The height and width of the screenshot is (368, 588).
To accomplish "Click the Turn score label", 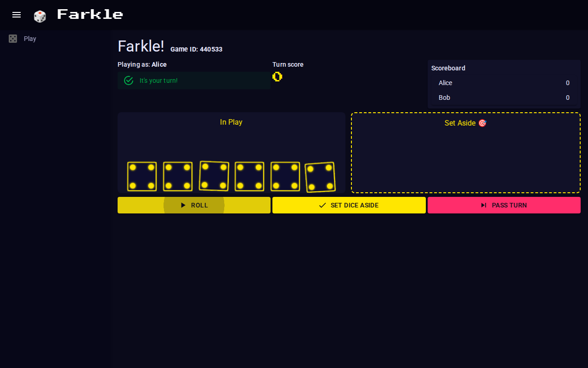I will [x=288, y=64].
